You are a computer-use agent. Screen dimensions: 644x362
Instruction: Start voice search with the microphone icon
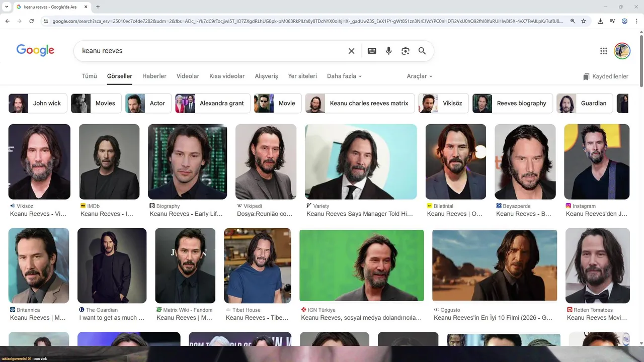388,51
